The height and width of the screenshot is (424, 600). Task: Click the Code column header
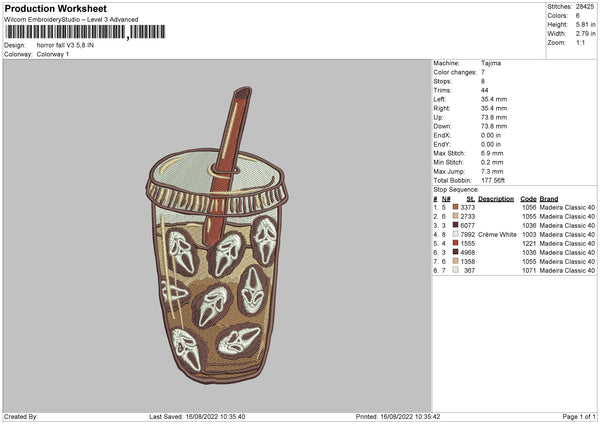tap(528, 199)
